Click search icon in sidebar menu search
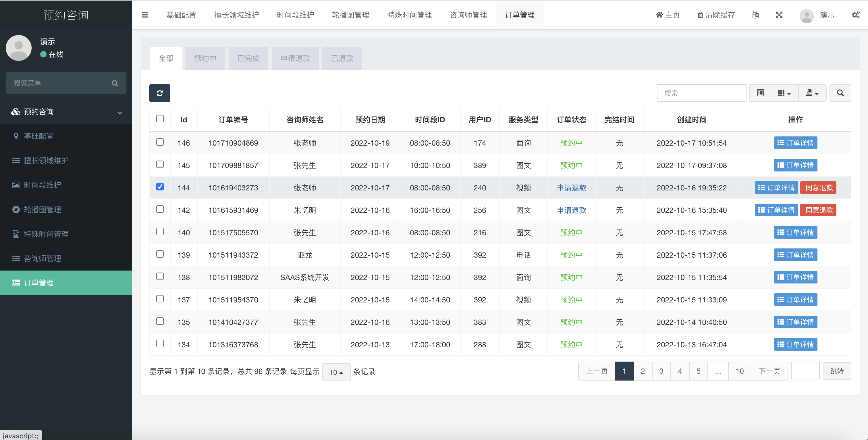Screen dimensions: 868x440 115,83
